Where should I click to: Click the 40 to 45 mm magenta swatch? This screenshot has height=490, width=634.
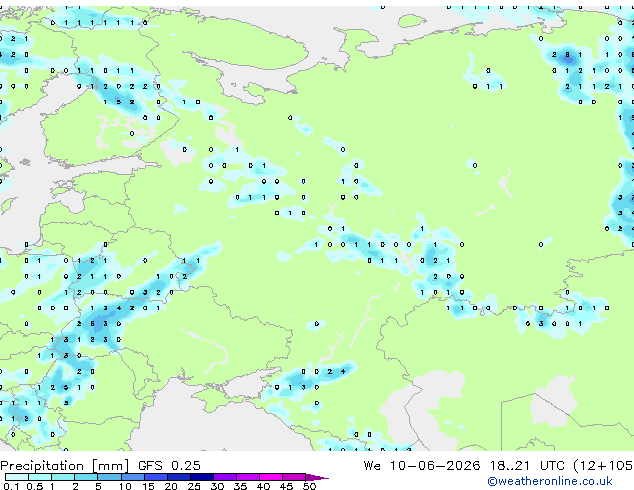271,477
